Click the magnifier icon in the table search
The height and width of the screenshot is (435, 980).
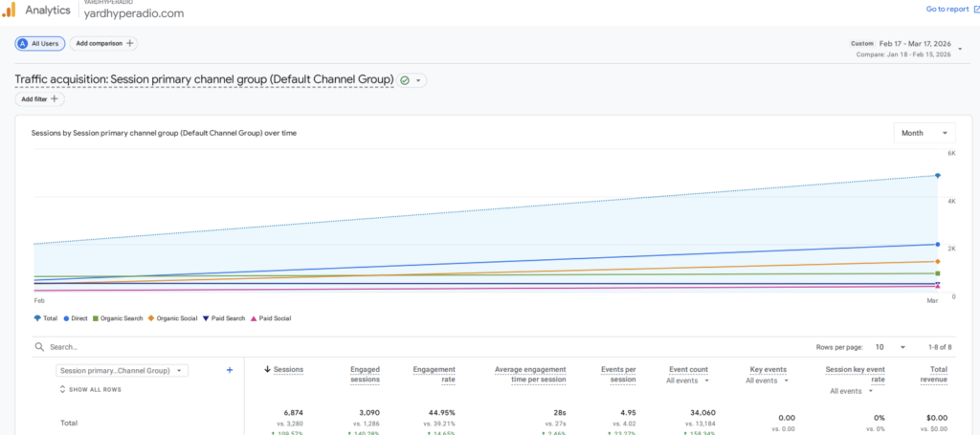coord(39,347)
